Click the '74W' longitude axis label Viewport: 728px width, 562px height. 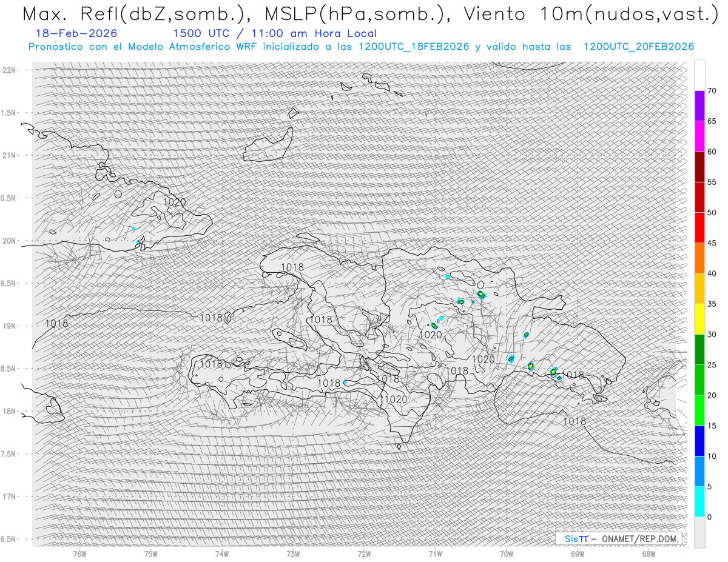pyautogui.click(x=222, y=554)
